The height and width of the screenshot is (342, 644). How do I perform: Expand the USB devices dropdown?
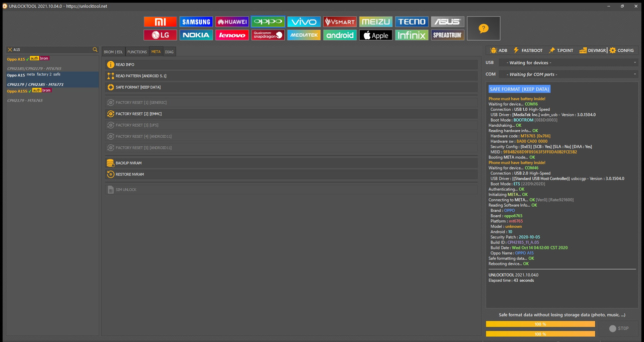click(x=569, y=63)
